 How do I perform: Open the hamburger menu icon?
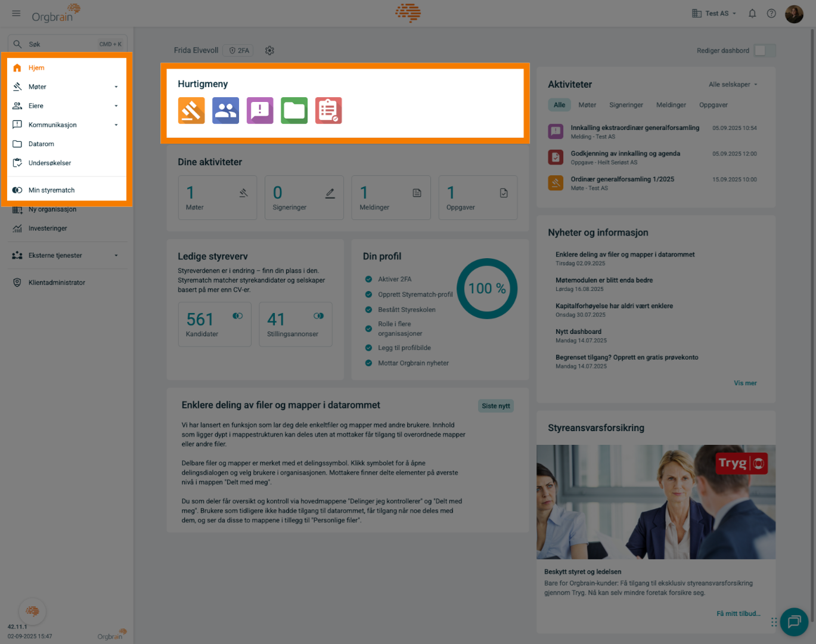tap(16, 13)
